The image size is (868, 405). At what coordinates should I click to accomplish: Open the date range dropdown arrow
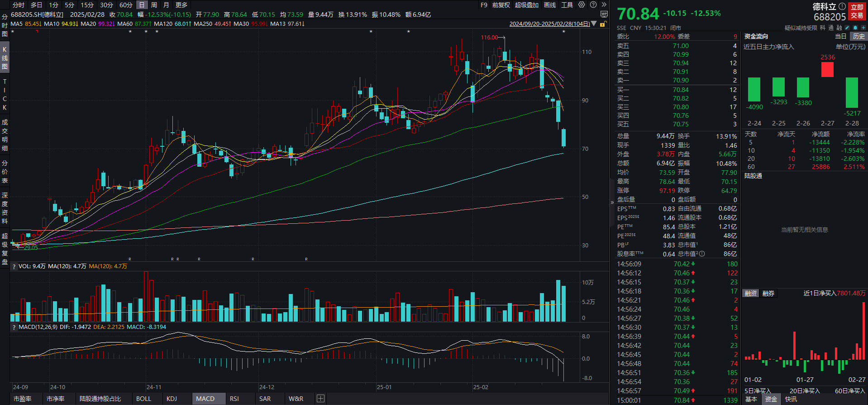pyautogui.click(x=594, y=24)
